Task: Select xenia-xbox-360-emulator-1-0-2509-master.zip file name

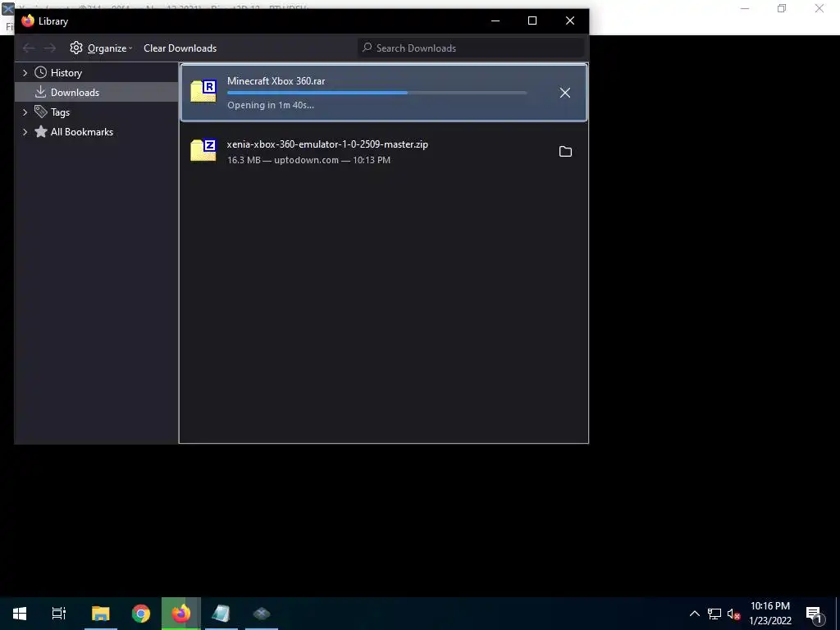Action: point(327,144)
